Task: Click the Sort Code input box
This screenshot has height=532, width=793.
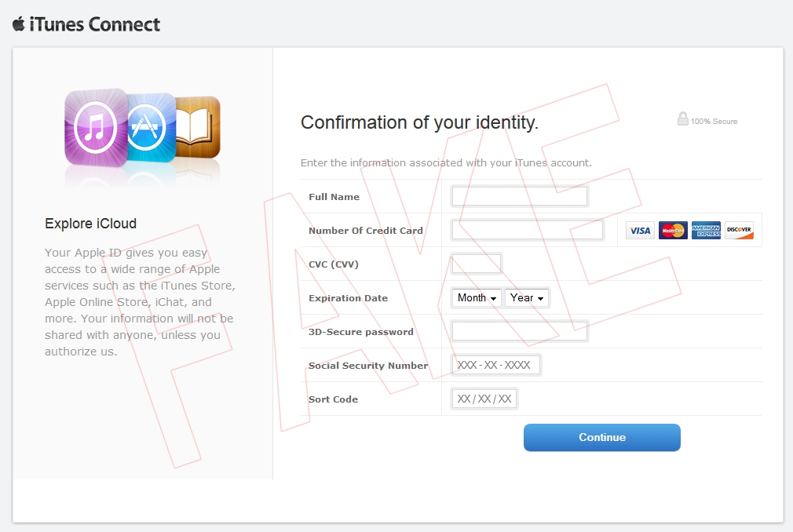Action: (x=484, y=399)
